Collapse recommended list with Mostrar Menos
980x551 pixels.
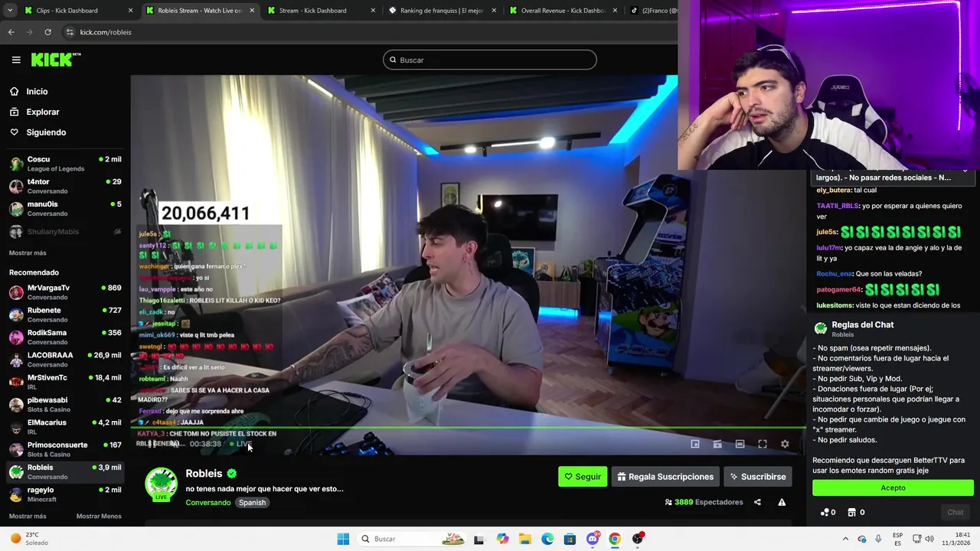(99, 516)
